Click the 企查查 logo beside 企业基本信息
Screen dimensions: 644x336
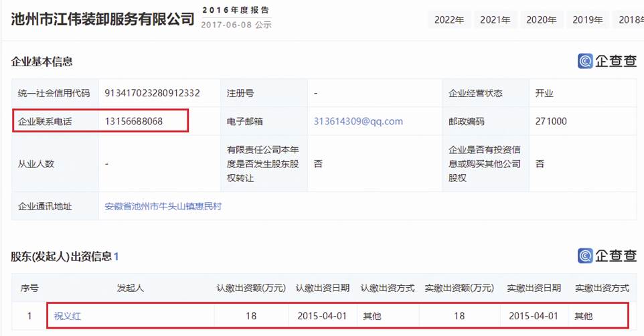[607, 61]
